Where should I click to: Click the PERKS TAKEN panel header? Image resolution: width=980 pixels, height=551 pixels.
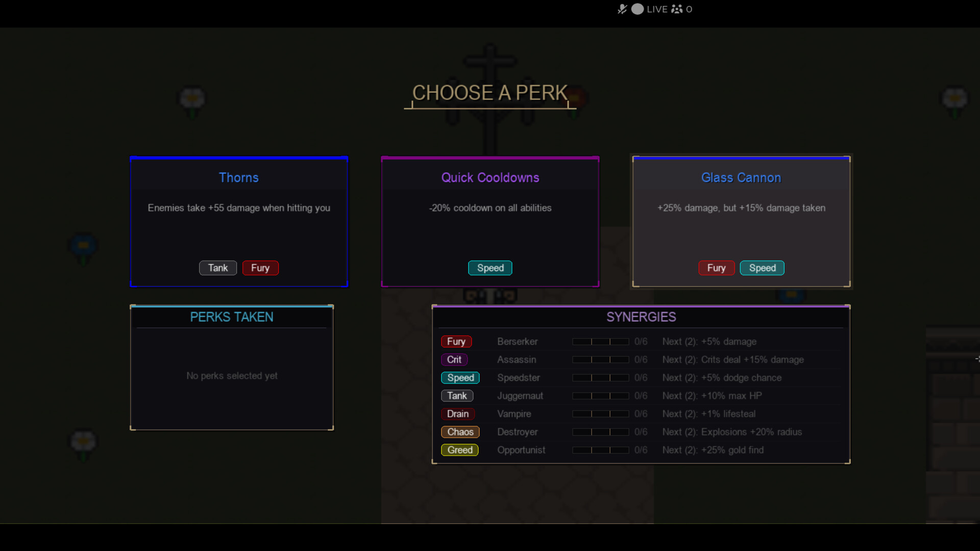pyautogui.click(x=231, y=317)
